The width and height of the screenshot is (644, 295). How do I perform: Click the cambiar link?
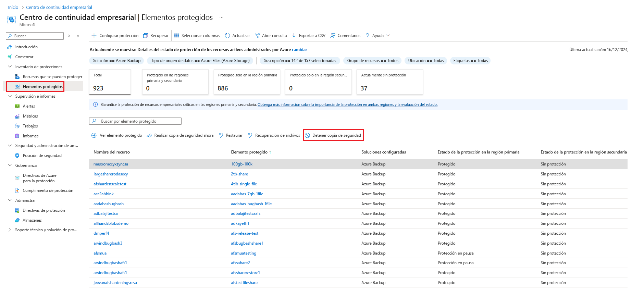pyautogui.click(x=299, y=50)
